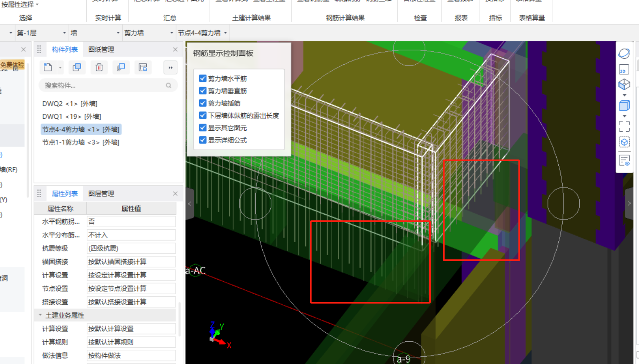Expand more toolbar icons in component list
The width and height of the screenshot is (639, 364).
[170, 67]
